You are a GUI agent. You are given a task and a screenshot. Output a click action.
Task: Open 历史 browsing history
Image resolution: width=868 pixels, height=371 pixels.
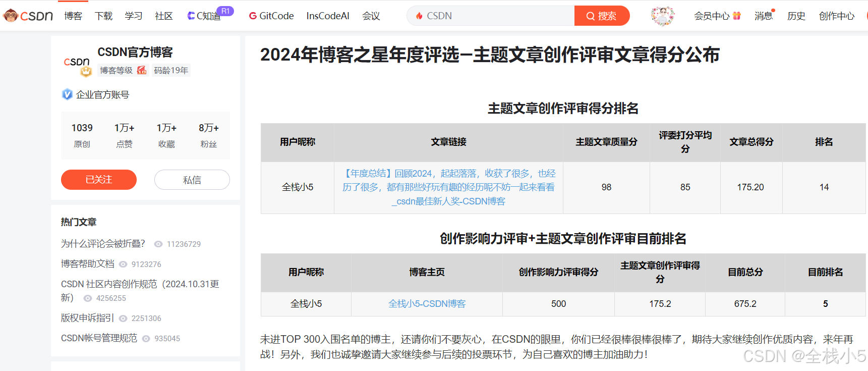796,16
